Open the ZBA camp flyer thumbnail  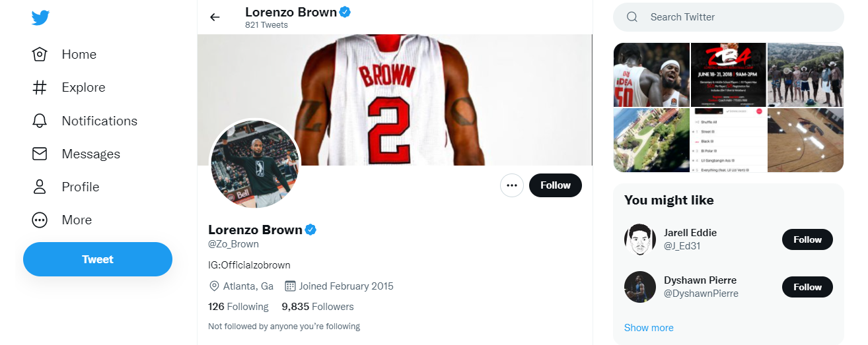(x=728, y=75)
